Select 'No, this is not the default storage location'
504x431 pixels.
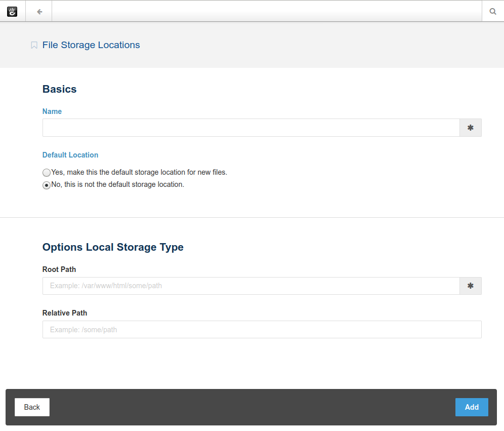tap(47, 185)
